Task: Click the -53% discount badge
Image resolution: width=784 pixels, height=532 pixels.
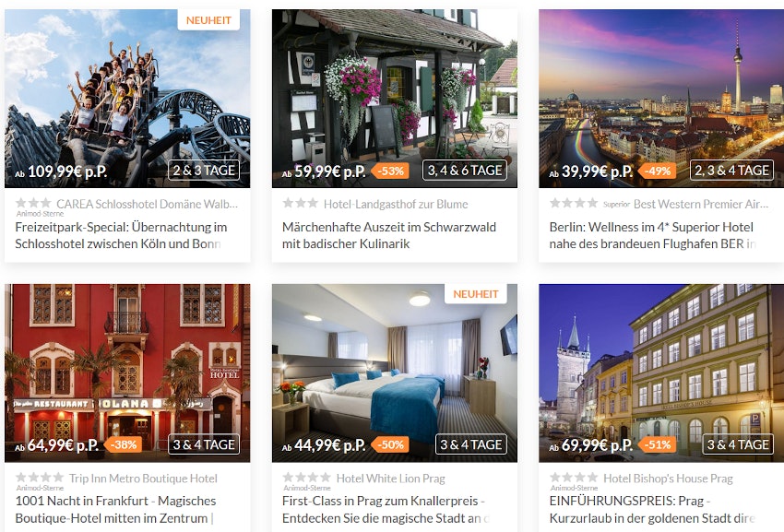Action: pos(390,171)
